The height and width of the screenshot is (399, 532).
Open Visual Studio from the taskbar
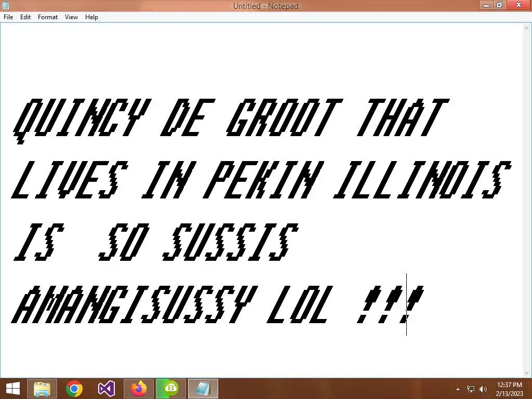tap(106, 389)
